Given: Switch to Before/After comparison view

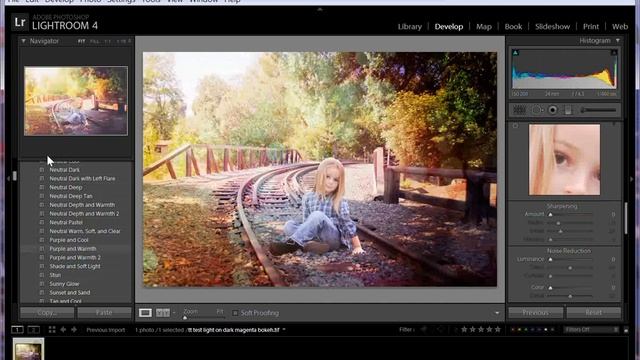Looking at the screenshot, I should click(162, 313).
